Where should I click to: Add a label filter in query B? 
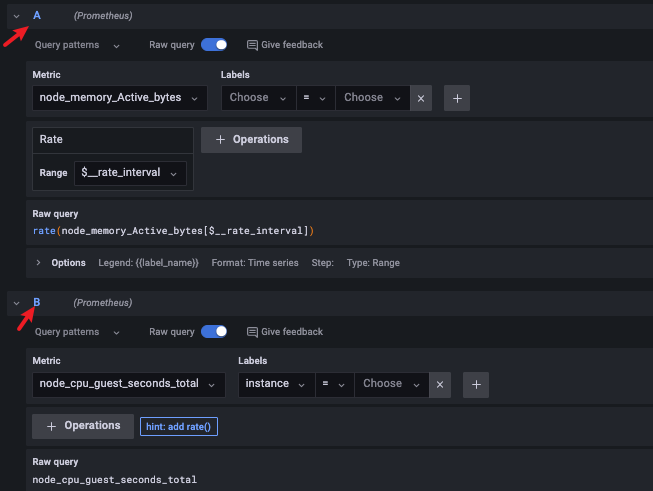(476, 385)
